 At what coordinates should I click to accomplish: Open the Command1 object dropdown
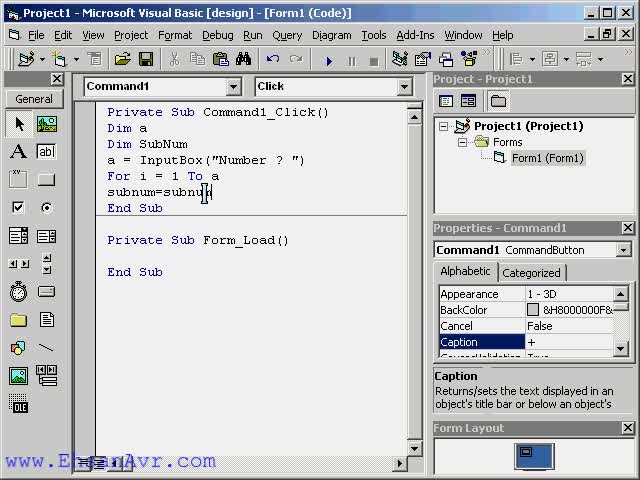tap(233, 87)
